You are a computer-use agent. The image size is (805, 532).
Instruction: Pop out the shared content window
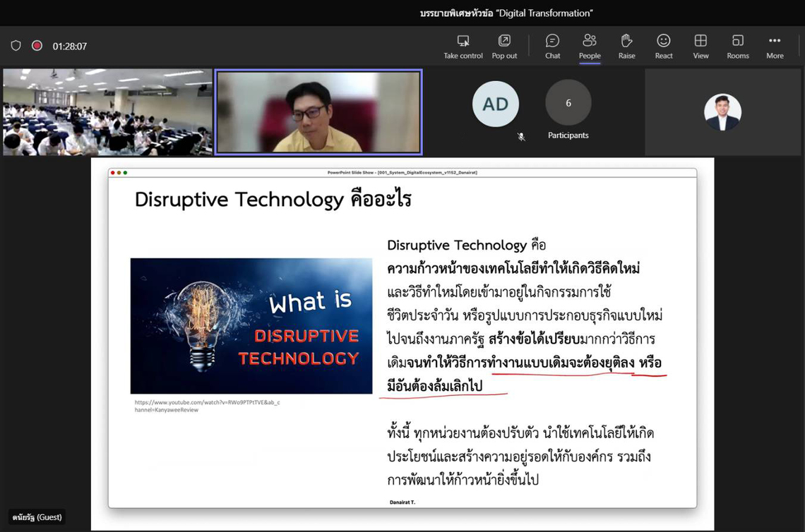(x=504, y=46)
